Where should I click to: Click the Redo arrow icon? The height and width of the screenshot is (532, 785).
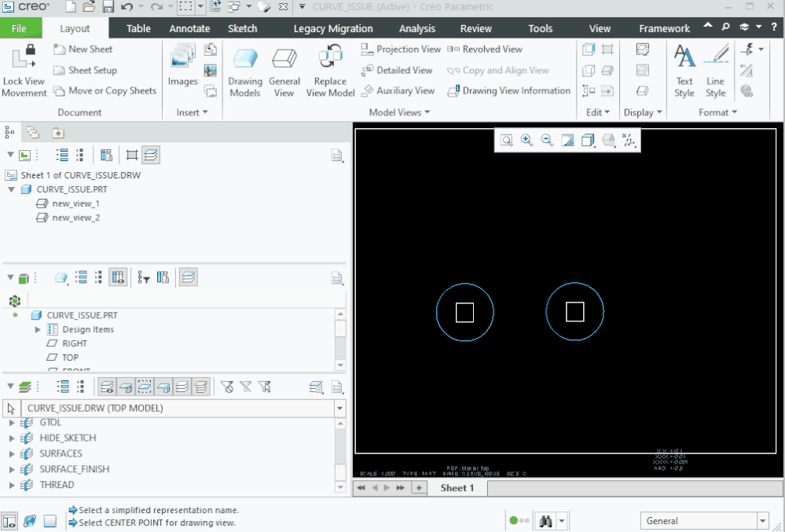pos(156,7)
